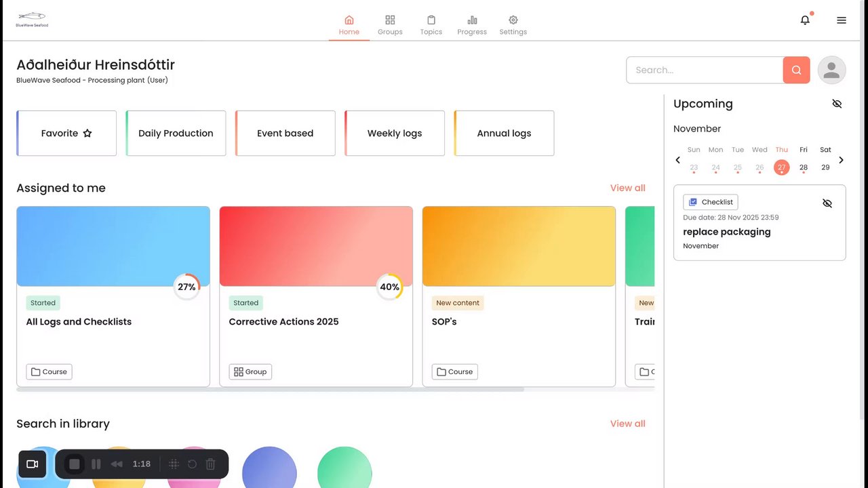Click the New content badge on SOP's card
Screen dimensions: 868x488
pos(458,303)
